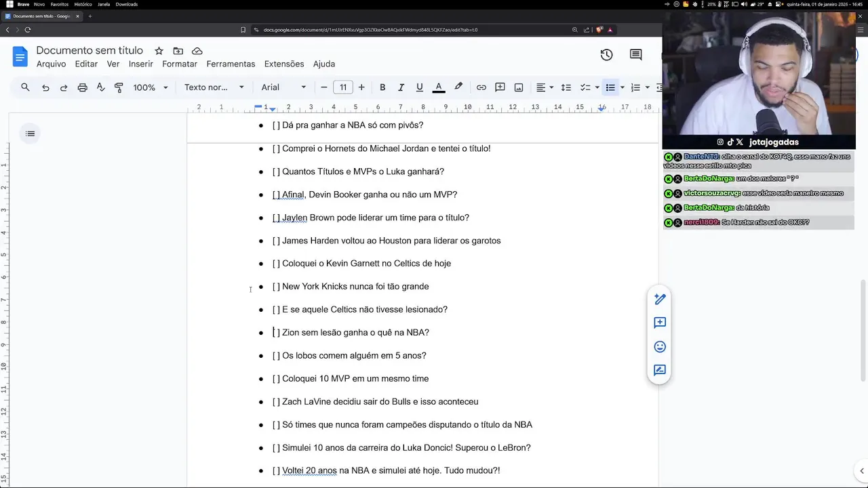Run spelling and grammar check icon
868x488 pixels.
point(100,87)
